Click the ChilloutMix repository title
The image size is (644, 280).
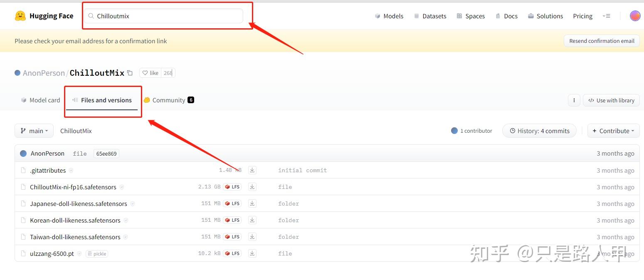(97, 73)
